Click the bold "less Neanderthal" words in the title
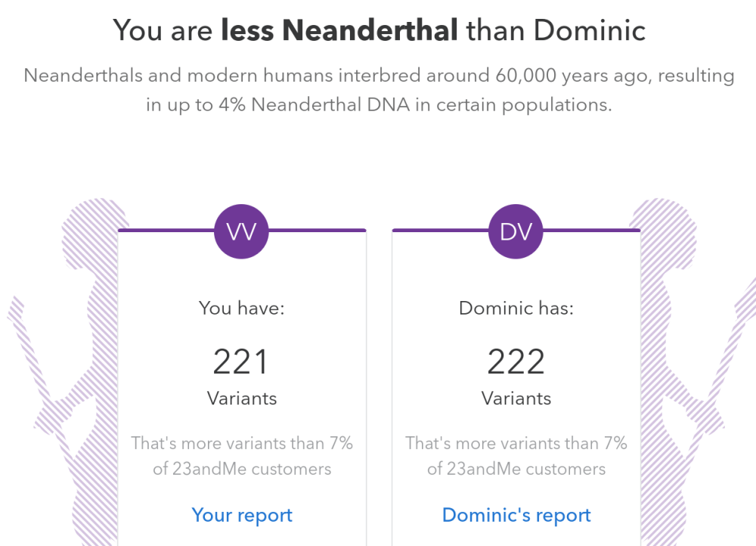This screenshot has height=546, width=756. tap(339, 30)
